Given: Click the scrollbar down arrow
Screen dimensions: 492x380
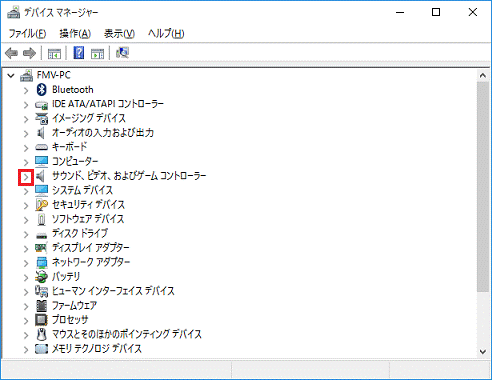Looking at the screenshot, I should (x=482, y=351).
